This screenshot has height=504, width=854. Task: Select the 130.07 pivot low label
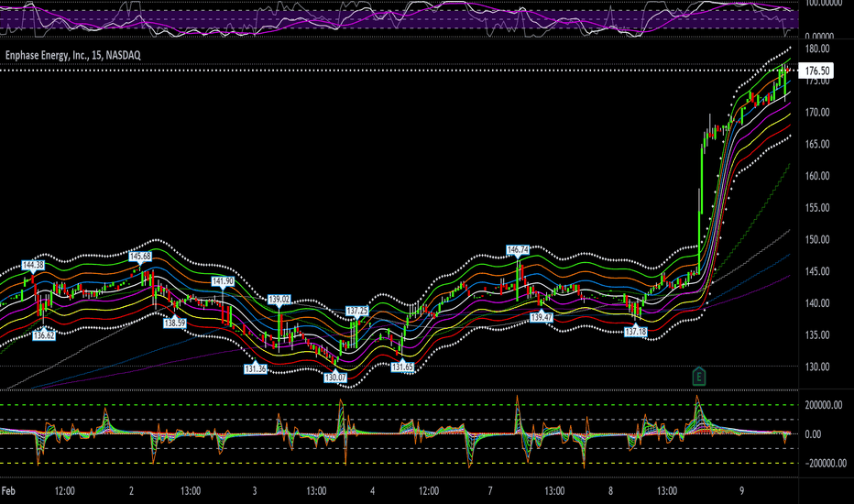tap(335, 377)
